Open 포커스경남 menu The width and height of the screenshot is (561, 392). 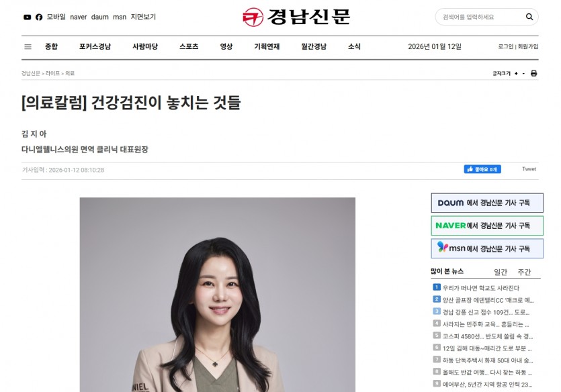coord(95,46)
